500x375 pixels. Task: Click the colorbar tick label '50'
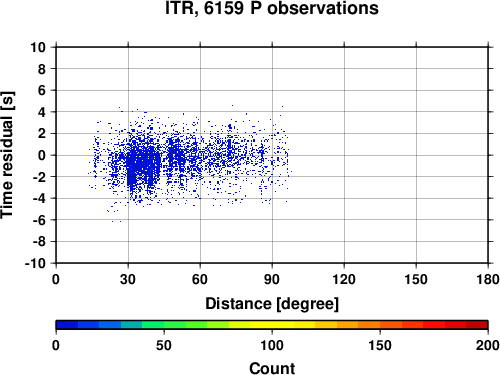(164, 345)
